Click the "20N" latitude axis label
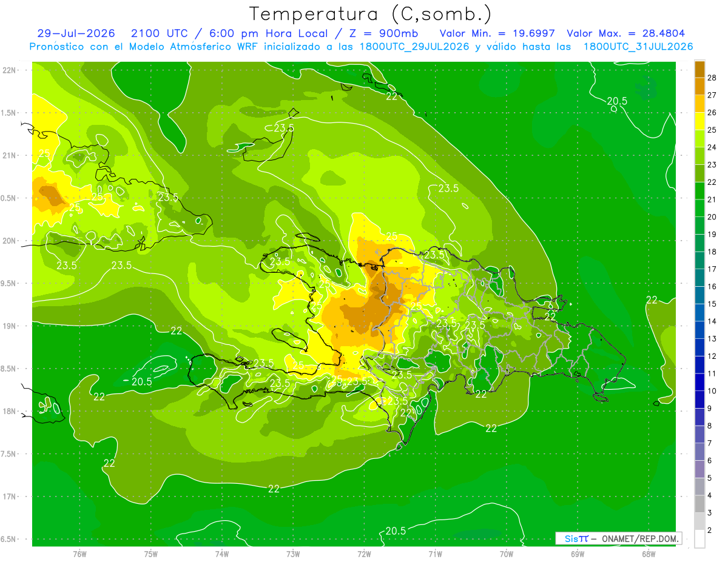728x562 pixels. pyautogui.click(x=10, y=241)
